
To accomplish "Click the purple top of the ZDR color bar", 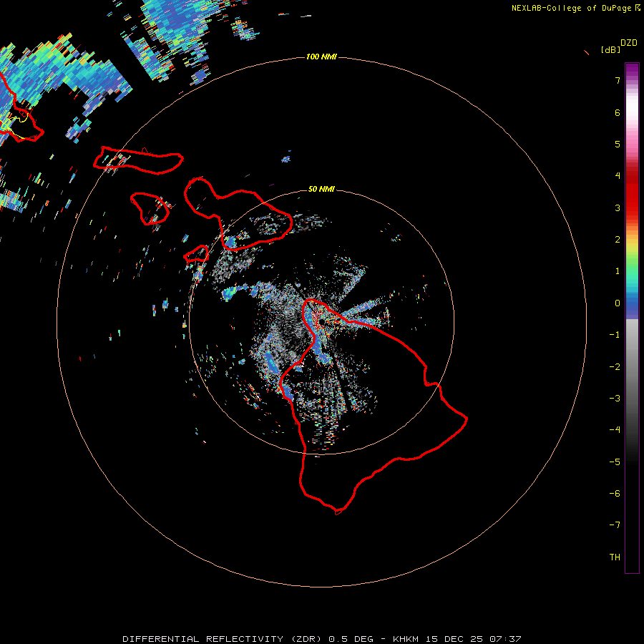I will [x=632, y=70].
